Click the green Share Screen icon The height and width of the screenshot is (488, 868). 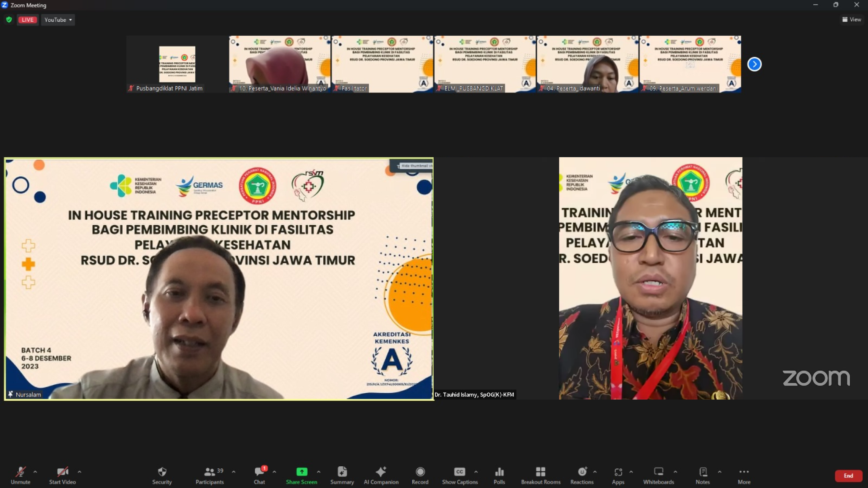[301, 472]
